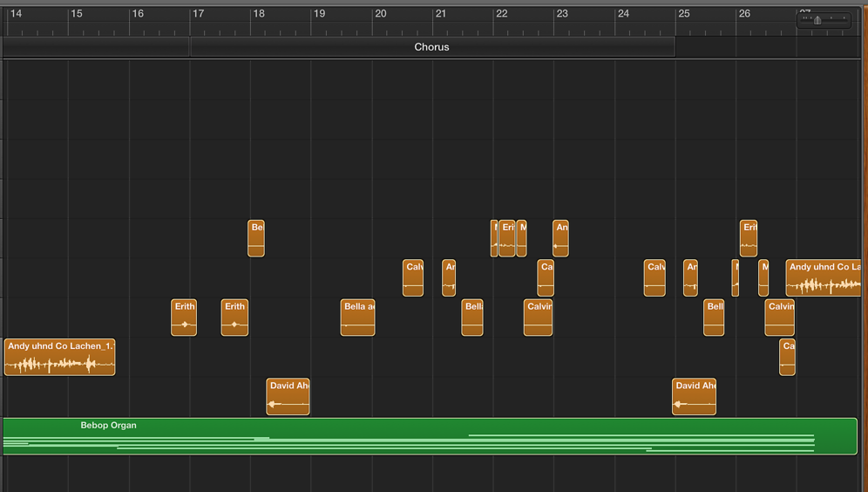
Task: Click the David Ahe region near bar 18
Action: click(288, 397)
